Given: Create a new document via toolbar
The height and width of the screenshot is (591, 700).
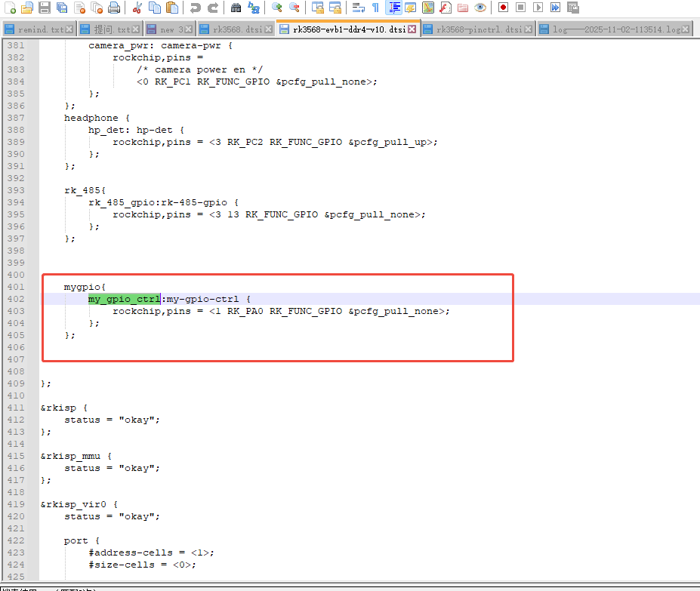Looking at the screenshot, I should tap(11, 8).
